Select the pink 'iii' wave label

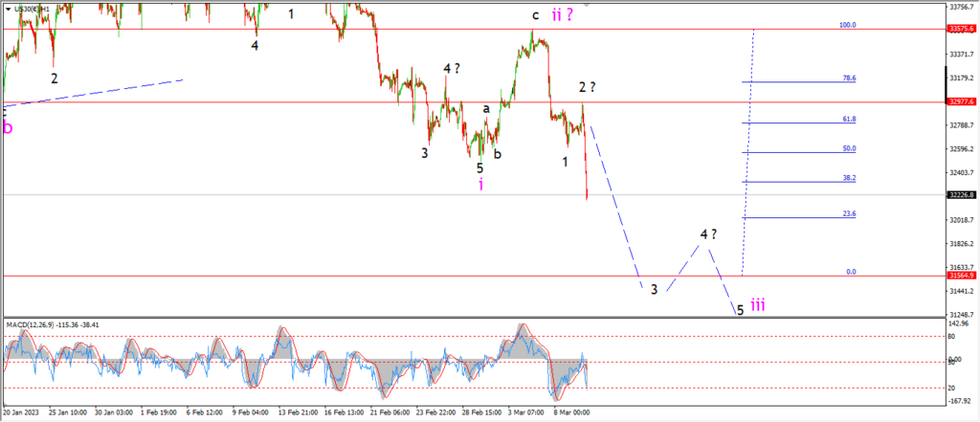(x=758, y=305)
